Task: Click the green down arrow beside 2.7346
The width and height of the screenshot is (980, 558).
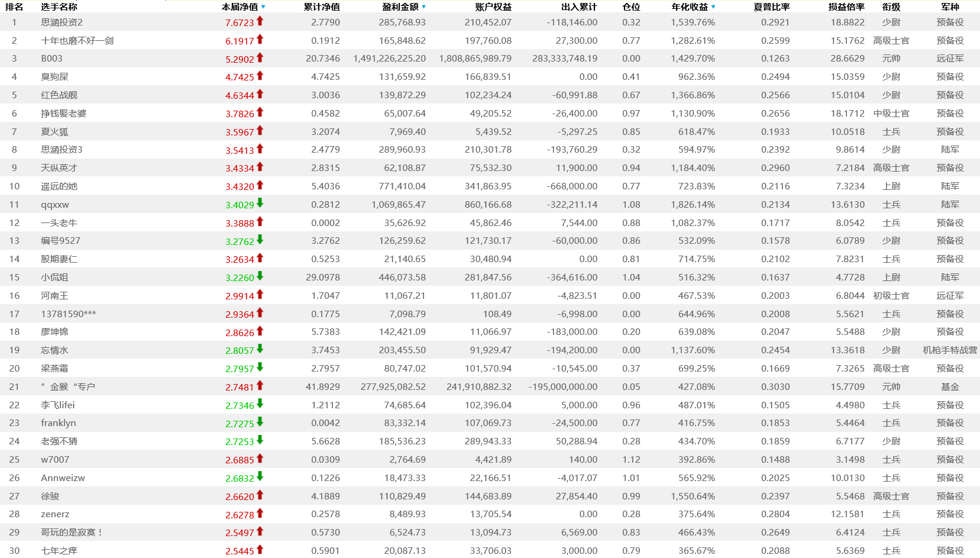Action: tap(260, 404)
